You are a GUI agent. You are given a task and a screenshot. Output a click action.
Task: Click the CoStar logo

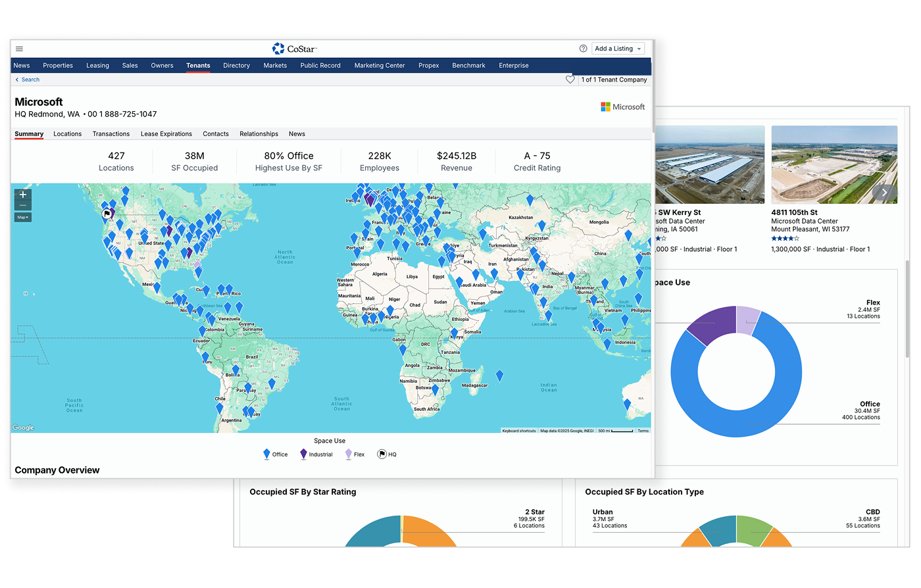click(x=294, y=49)
